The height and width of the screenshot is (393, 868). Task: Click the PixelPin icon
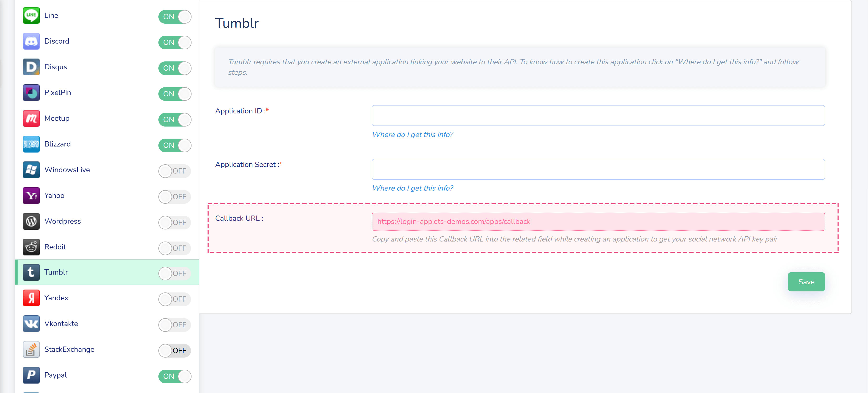click(x=31, y=93)
